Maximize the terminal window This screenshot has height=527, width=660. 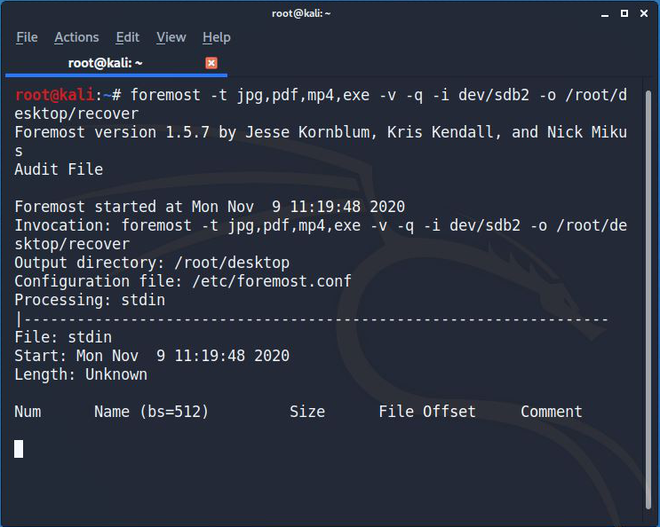click(625, 13)
